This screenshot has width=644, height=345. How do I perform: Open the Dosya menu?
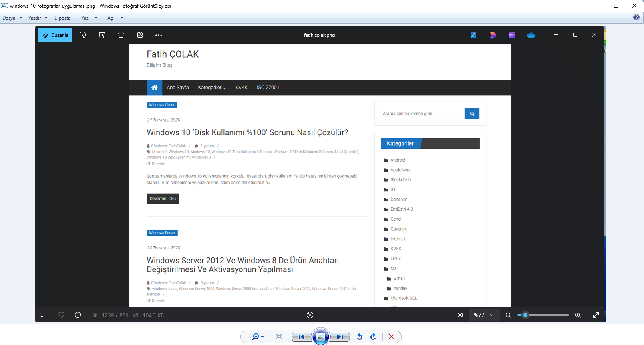click(12, 18)
